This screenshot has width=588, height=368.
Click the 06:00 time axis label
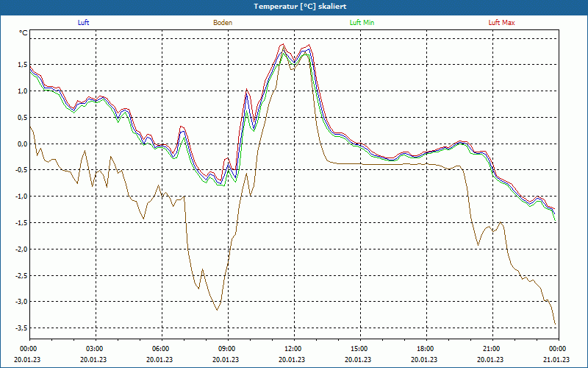(162, 349)
